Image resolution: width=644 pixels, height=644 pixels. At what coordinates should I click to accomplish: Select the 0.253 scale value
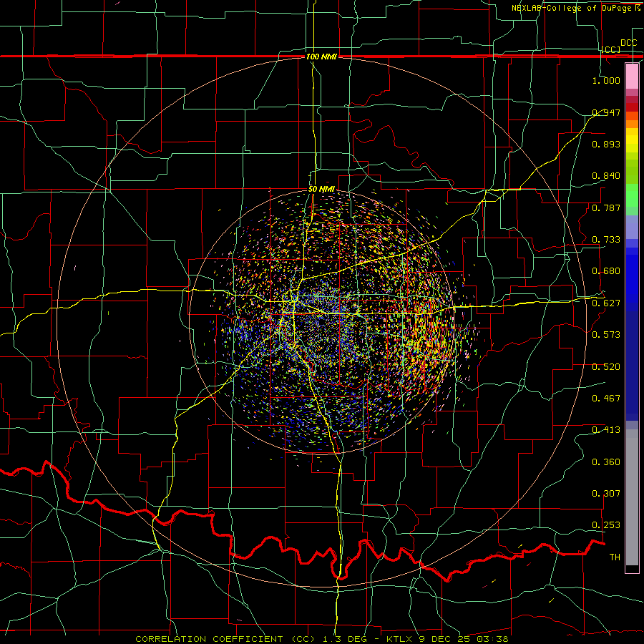(x=606, y=525)
